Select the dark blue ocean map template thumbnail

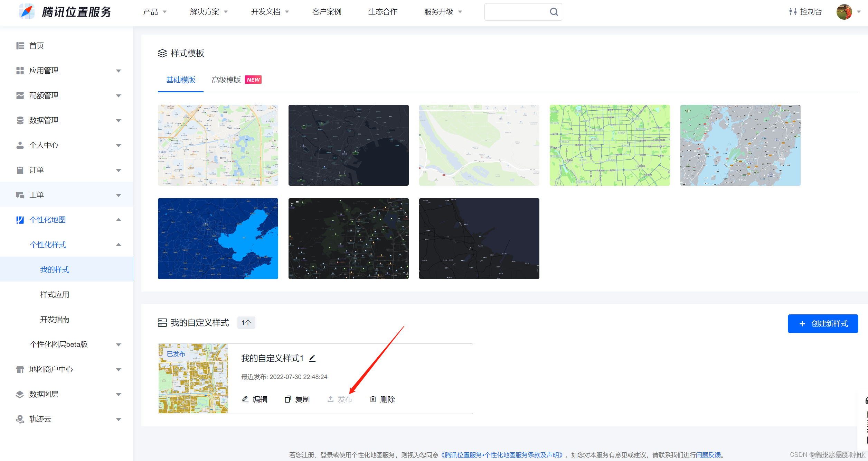(218, 239)
